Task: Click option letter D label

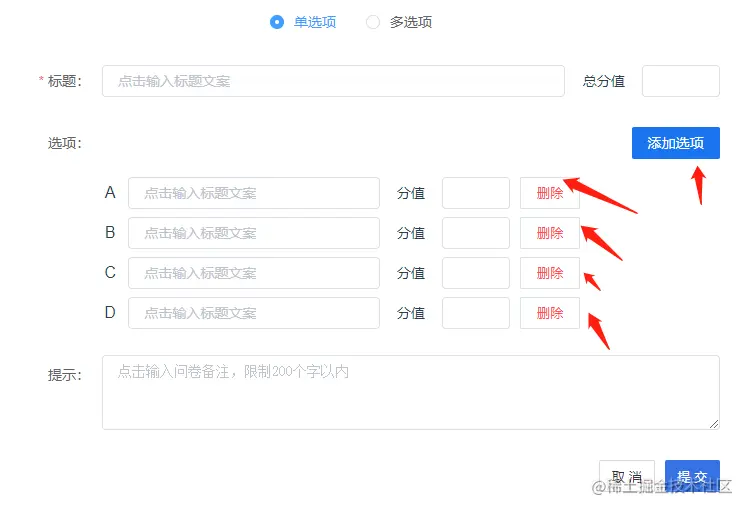Action: (110, 313)
